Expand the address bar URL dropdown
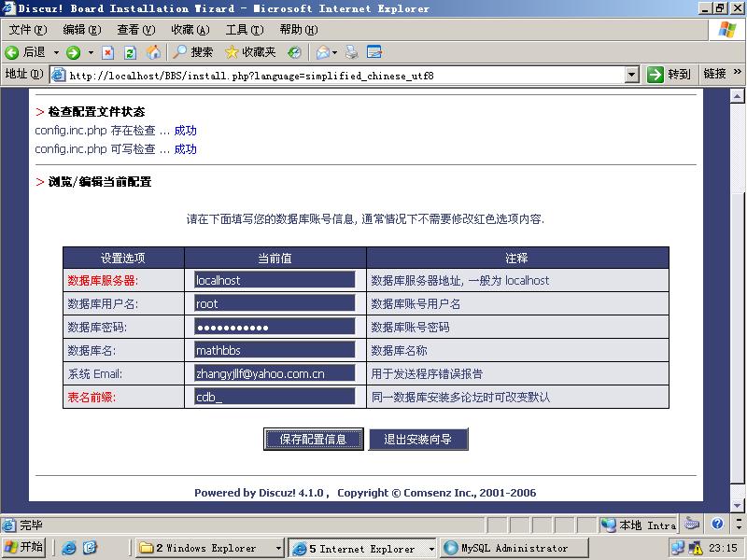 pyautogui.click(x=631, y=75)
